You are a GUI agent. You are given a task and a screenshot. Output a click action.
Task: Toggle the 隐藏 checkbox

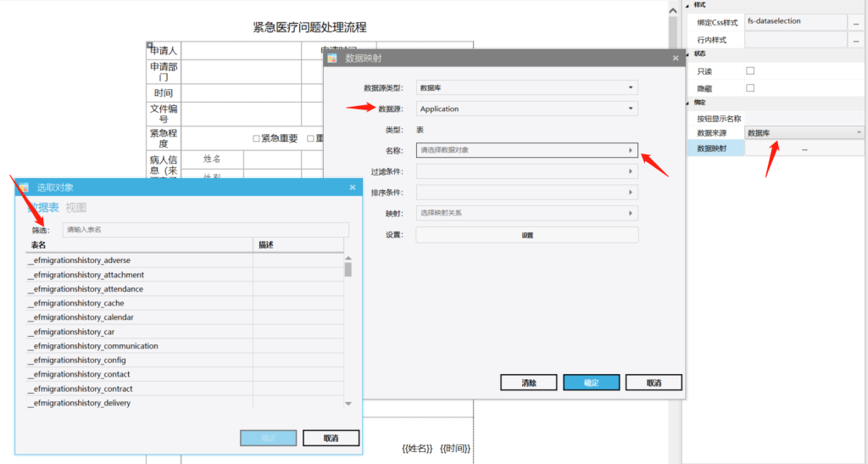(750, 87)
